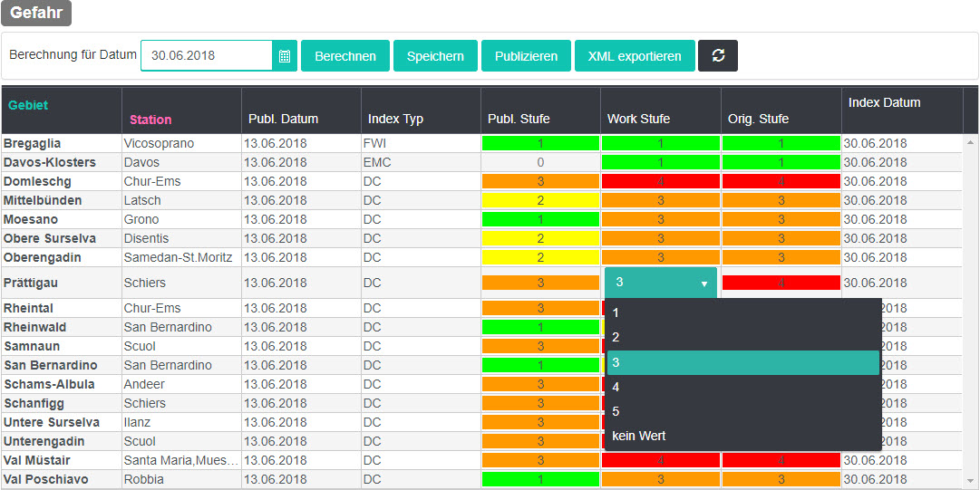Edit the date field showing 30.06.2018
Image resolution: width=980 pixels, height=490 pixels.
coord(207,55)
